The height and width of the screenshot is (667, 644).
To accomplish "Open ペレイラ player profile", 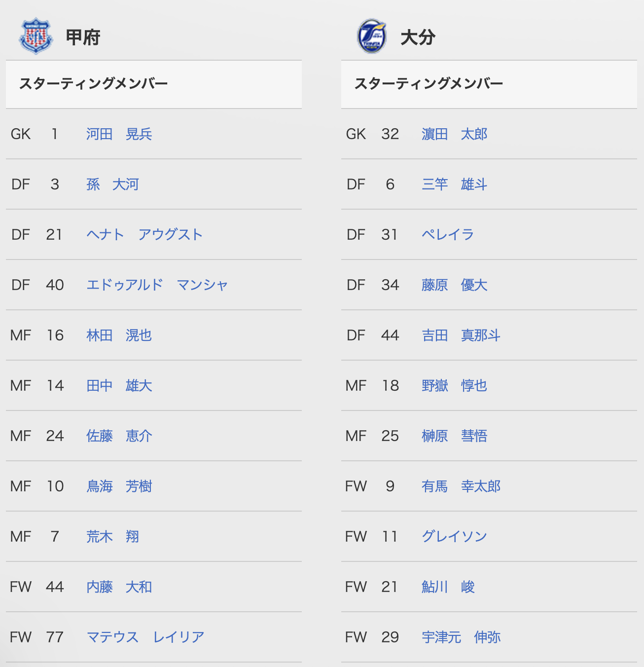I will (x=448, y=235).
